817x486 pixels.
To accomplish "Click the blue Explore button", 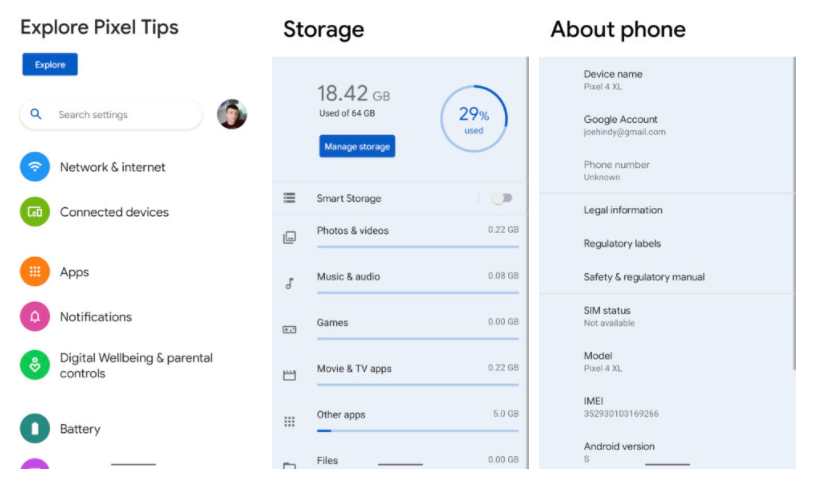I will click(50, 65).
